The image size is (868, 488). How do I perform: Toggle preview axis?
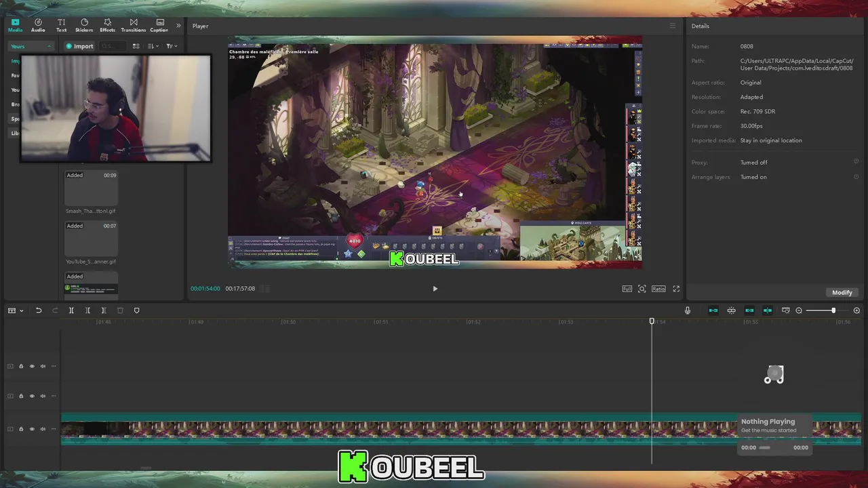point(768,310)
